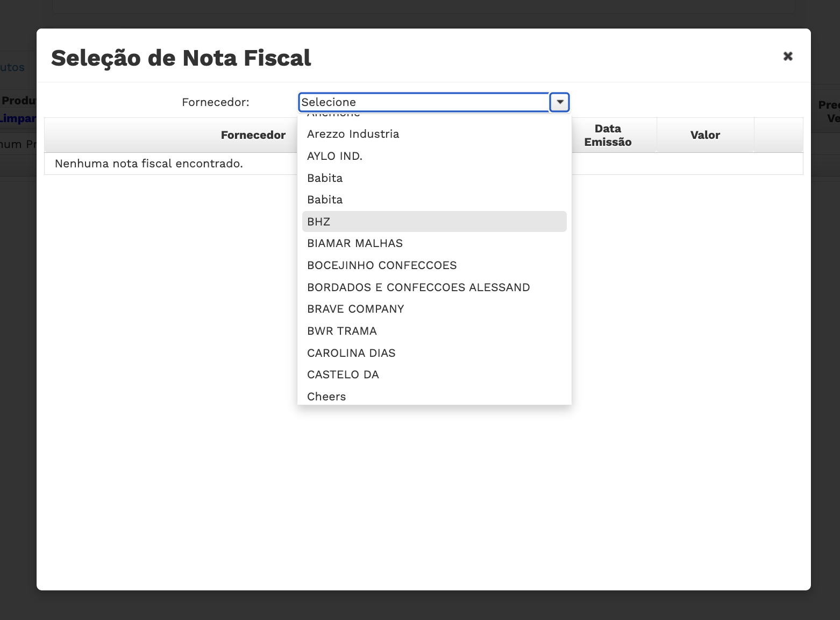Select the first Babita entry

pyautogui.click(x=325, y=178)
